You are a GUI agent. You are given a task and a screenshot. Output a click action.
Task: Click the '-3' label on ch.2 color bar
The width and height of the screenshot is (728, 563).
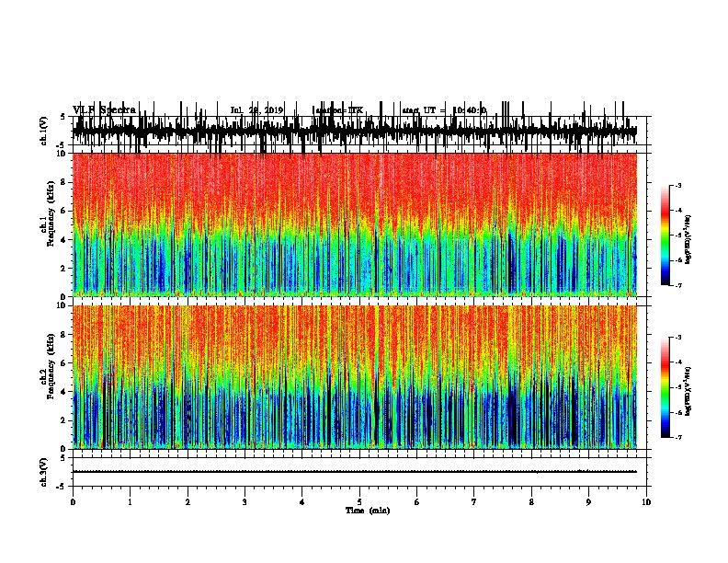[678, 338]
